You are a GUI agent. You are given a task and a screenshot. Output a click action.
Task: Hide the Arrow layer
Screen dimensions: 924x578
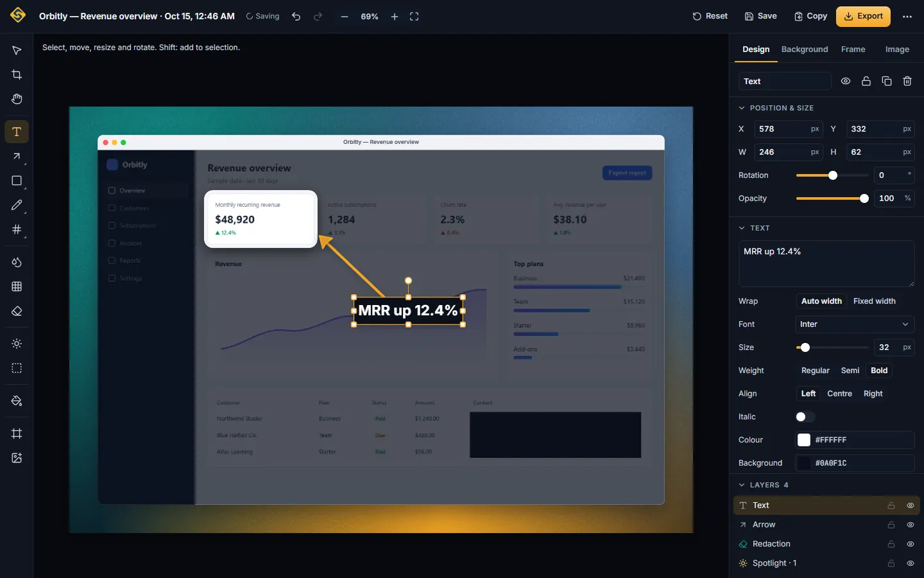(x=910, y=525)
